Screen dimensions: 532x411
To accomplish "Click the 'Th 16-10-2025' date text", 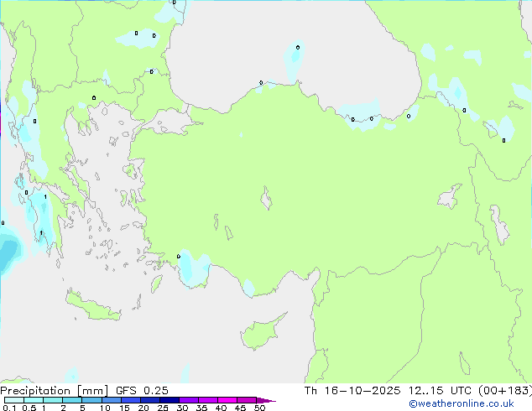I will pos(352,391).
